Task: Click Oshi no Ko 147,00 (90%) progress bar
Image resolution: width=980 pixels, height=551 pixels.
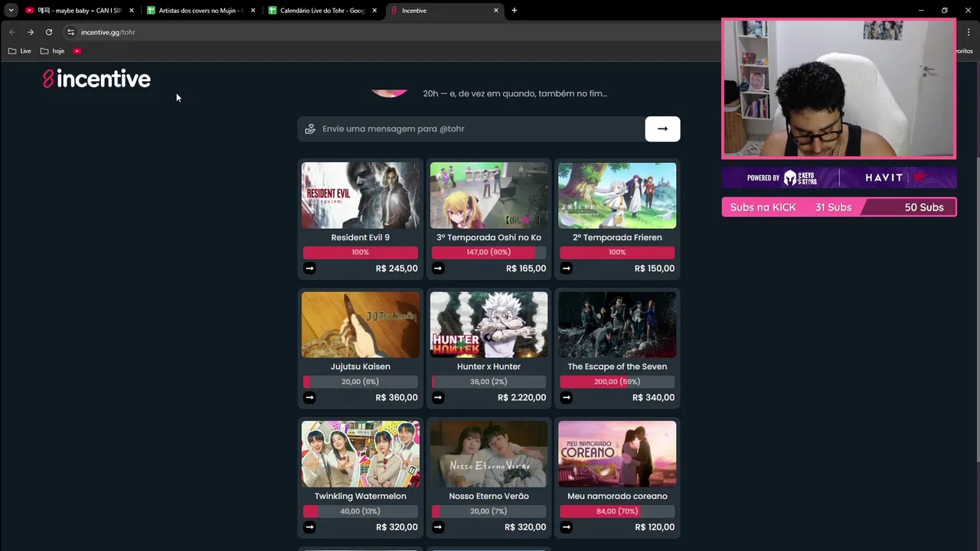Action: tap(488, 252)
